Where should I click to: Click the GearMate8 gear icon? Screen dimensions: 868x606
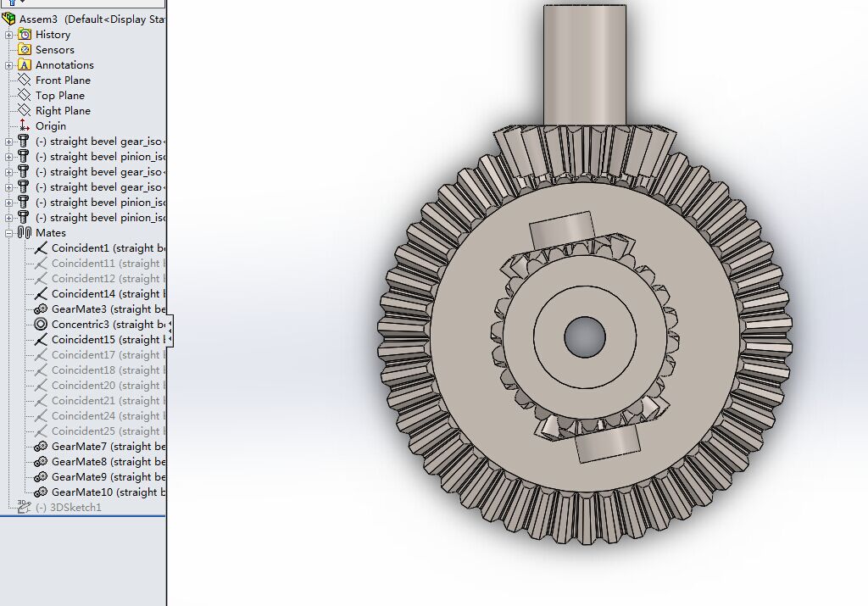click(x=41, y=462)
